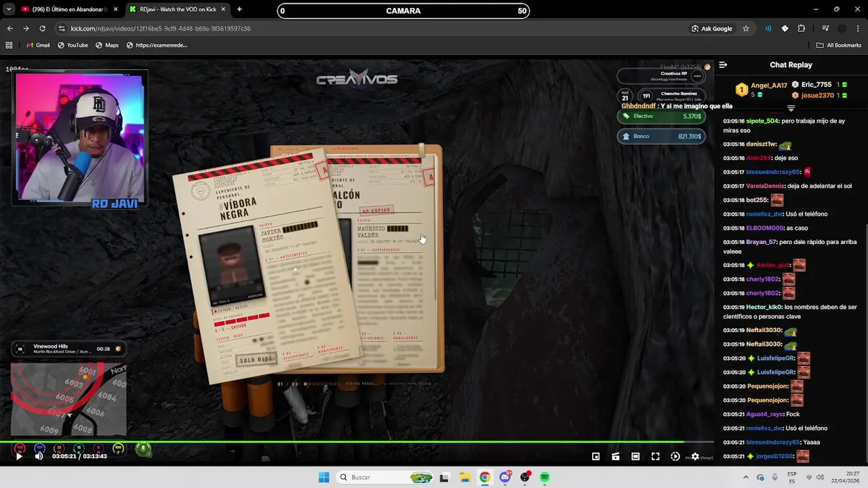Image resolution: width=868 pixels, height=488 pixels.
Task: View site information icon beside URL
Action: (x=62, y=28)
